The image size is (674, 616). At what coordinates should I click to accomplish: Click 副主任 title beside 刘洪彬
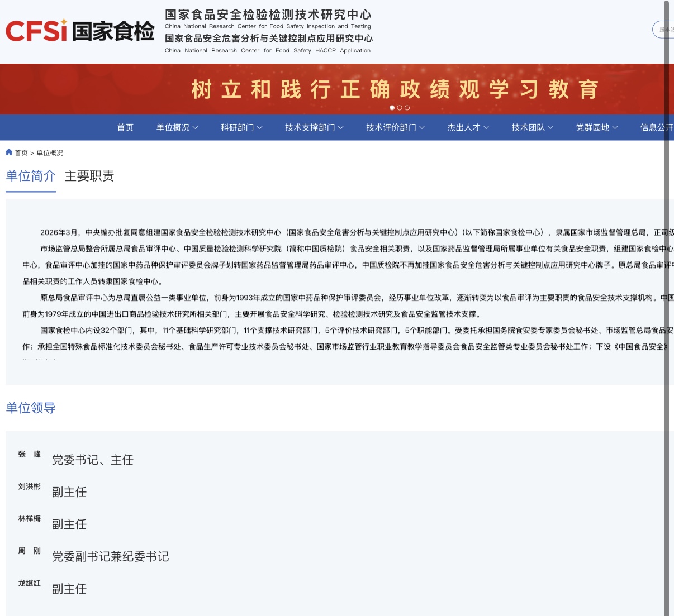coord(69,492)
